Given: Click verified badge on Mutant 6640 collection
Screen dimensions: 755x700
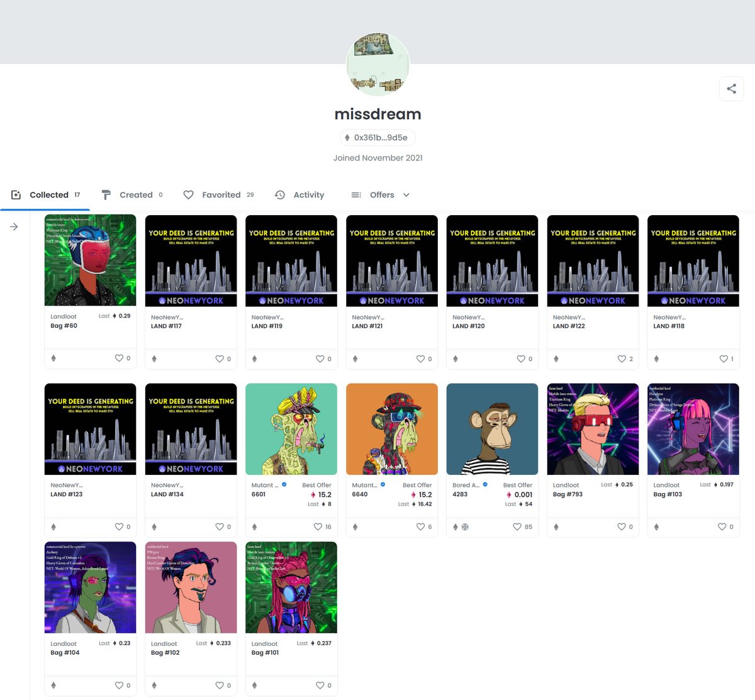Looking at the screenshot, I should (x=383, y=485).
